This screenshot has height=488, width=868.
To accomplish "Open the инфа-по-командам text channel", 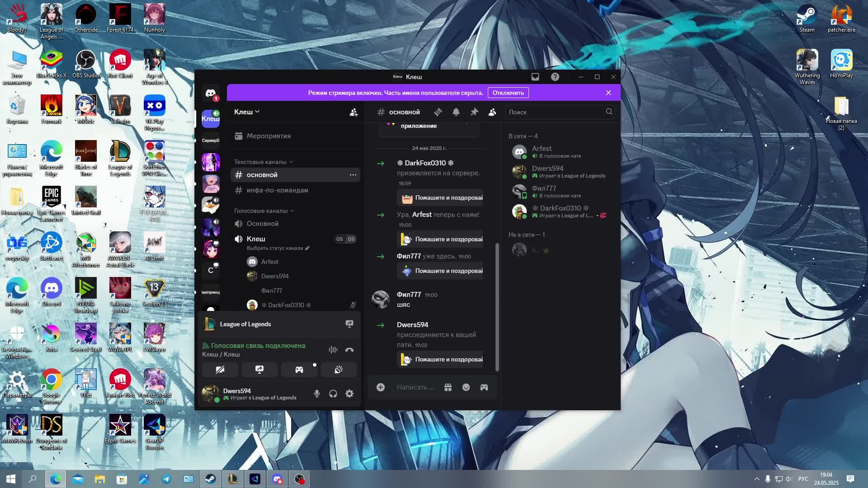I will pos(295,190).
